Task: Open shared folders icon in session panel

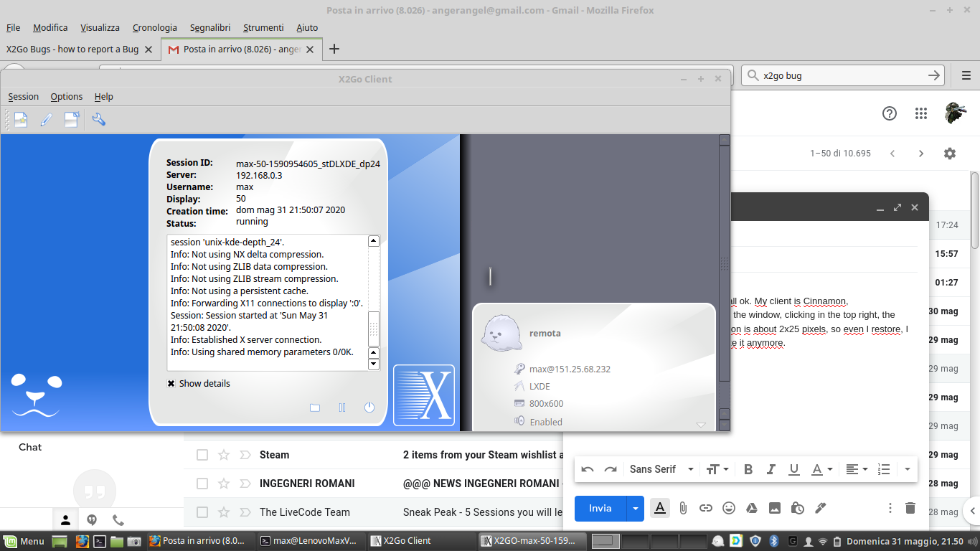Action: tap(315, 408)
